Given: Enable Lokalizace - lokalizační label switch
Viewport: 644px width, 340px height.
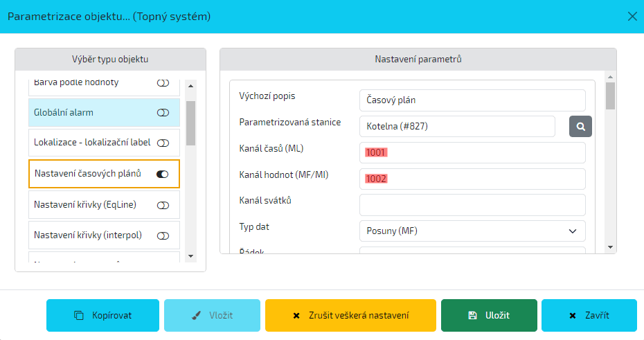Looking at the screenshot, I should [163, 143].
